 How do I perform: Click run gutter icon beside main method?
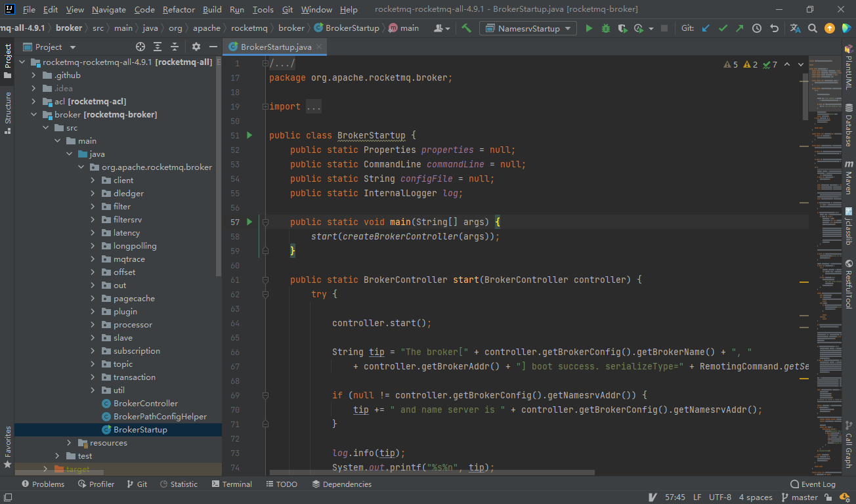(249, 222)
